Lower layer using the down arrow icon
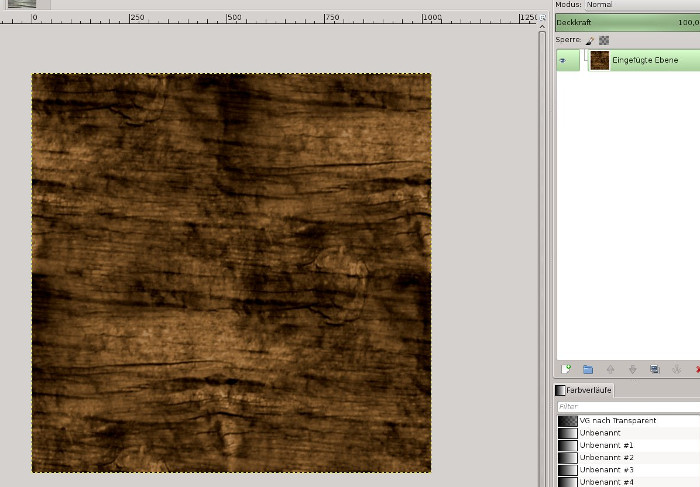This screenshot has height=487, width=700. [632, 369]
